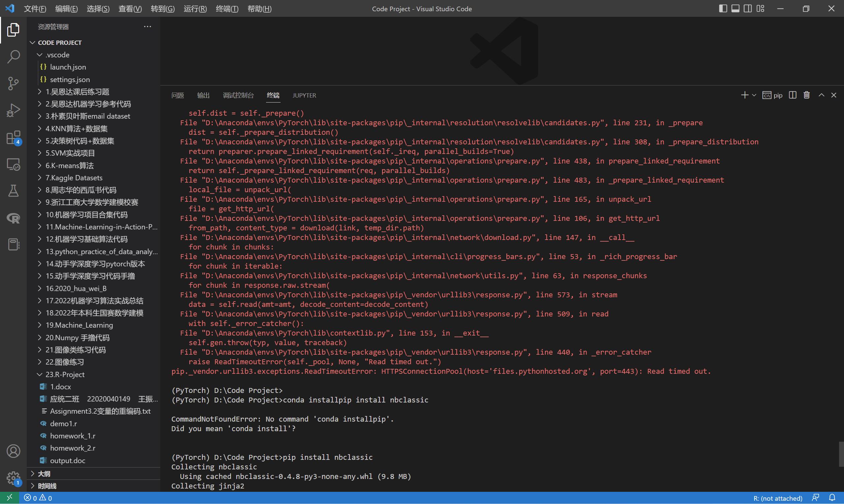Expand the 1.吴恩达课后练习题 folder
This screenshot has height=504, width=844.
(x=93, y=92)
